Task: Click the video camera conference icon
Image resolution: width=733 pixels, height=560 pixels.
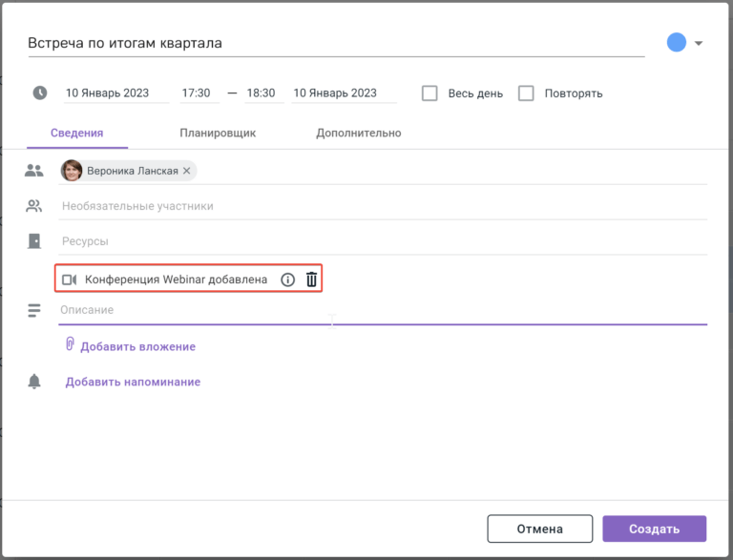Action: click(69, 280)
